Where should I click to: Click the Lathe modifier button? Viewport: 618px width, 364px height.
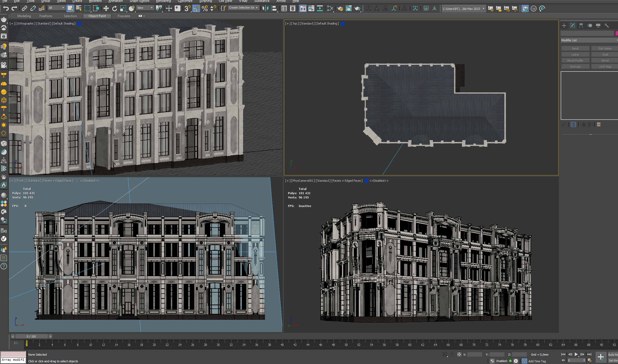[575, 55]
